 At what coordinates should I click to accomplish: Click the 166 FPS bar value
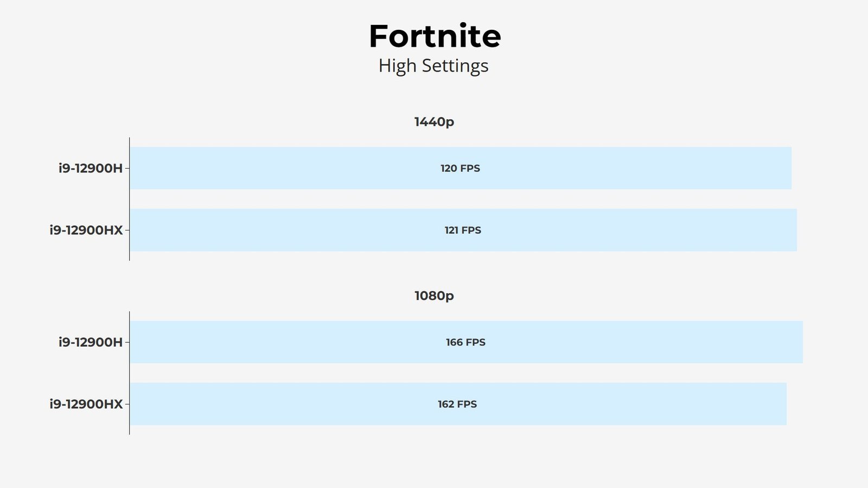(465, 342)
